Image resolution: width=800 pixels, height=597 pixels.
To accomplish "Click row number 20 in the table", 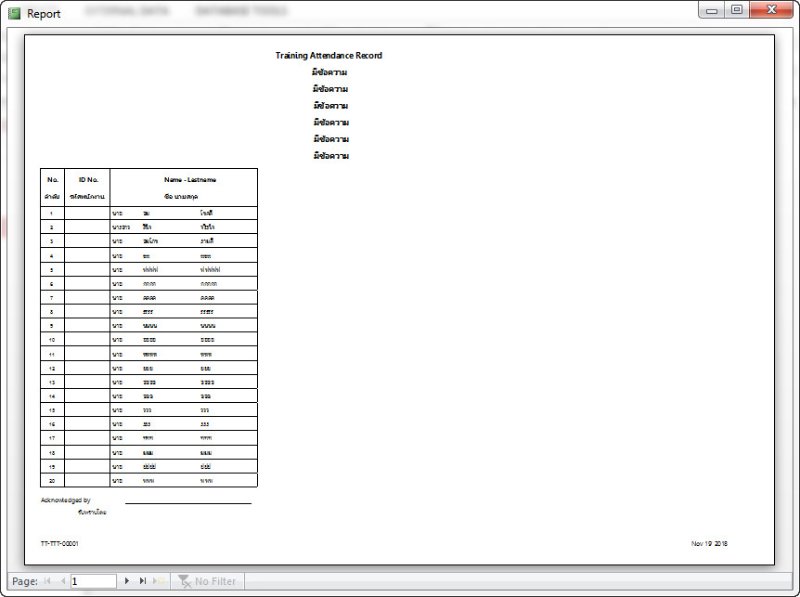I will pyautogui.click(x=51, y=480).
